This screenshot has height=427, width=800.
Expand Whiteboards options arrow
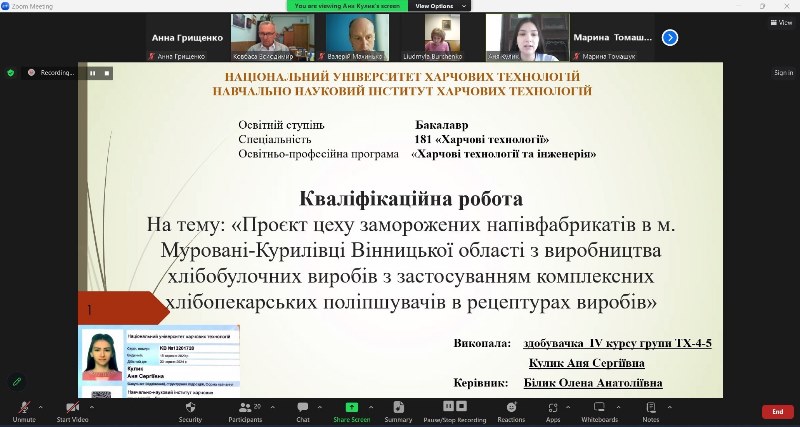(x=618, y=407)
